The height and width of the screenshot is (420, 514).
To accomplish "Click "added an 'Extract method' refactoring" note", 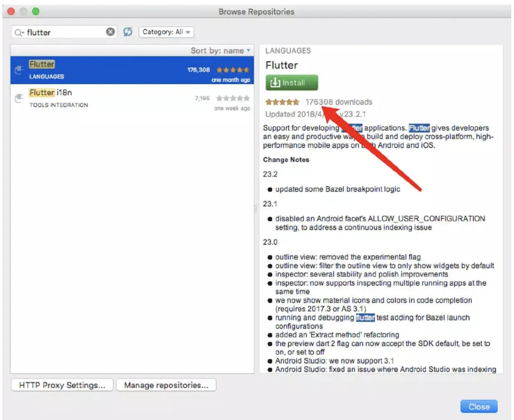I will click(337, 335).
